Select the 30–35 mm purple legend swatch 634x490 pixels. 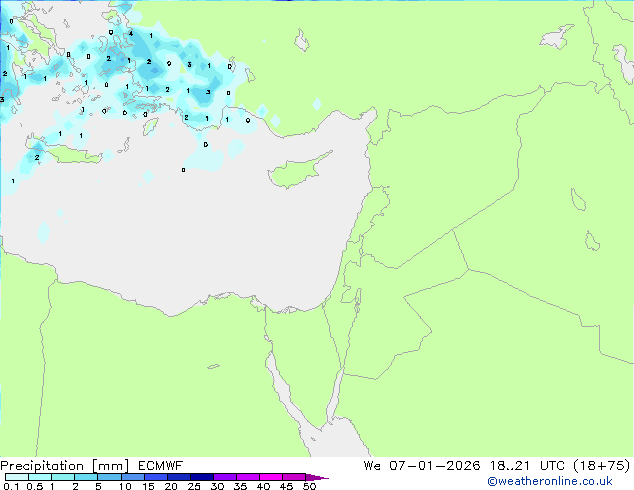(x=225, y=477)
